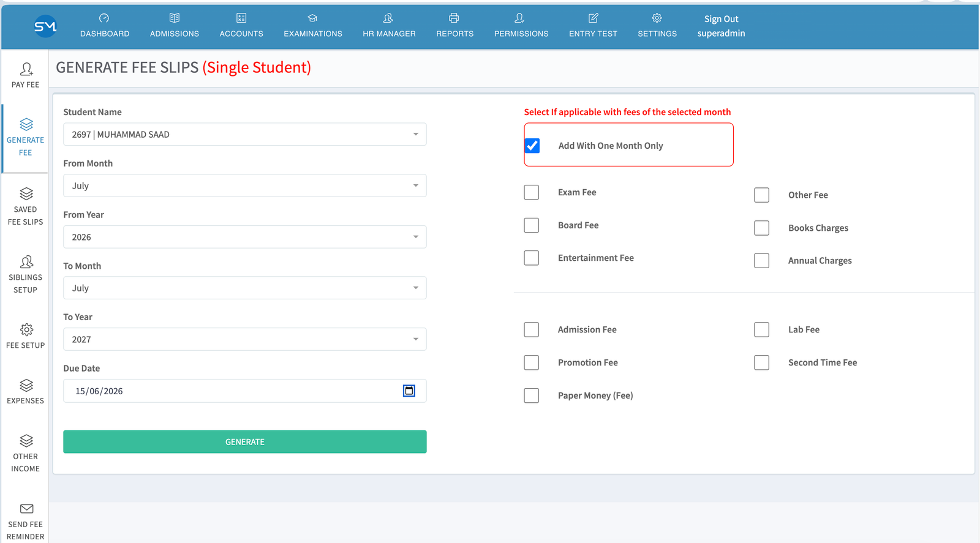Check Promotion Fee checkbox
The width and height of the screenshot is (980, 543).
(532, 362)
